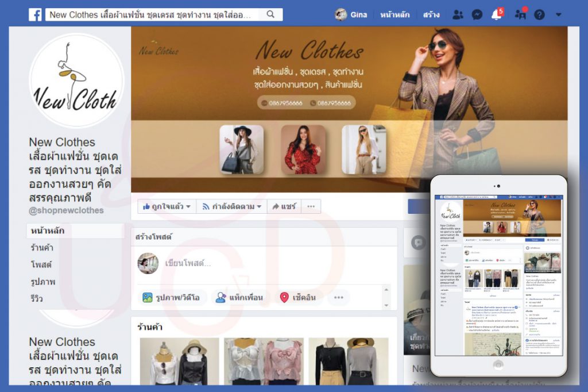588x392 pixels.
Task: Click Gina's profile avatar in top bar
Action: tap(341, 15)
